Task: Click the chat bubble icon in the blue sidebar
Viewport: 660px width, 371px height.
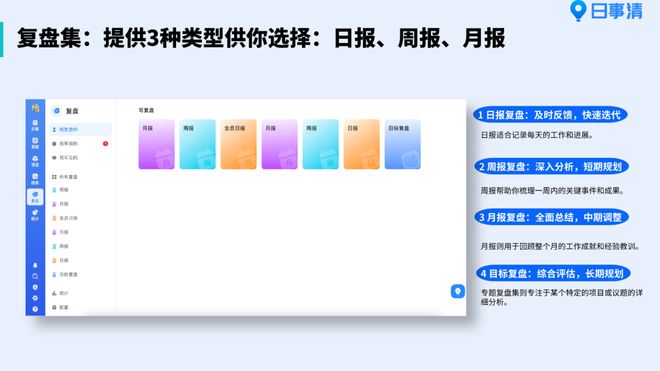Action: 35,276
